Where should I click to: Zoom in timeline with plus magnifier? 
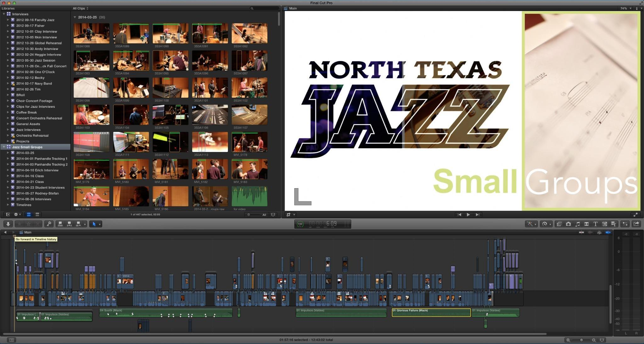[x=594, y=340]
